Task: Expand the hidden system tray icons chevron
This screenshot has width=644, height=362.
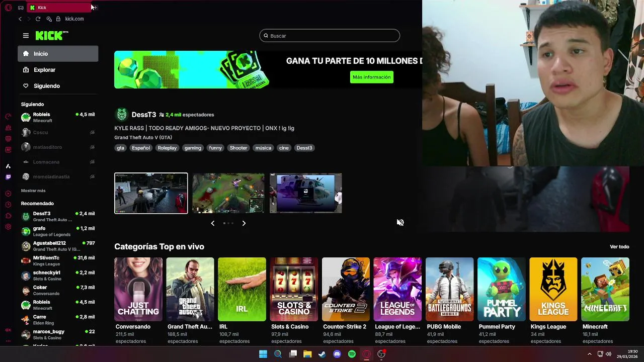Action: coord(590,354)
